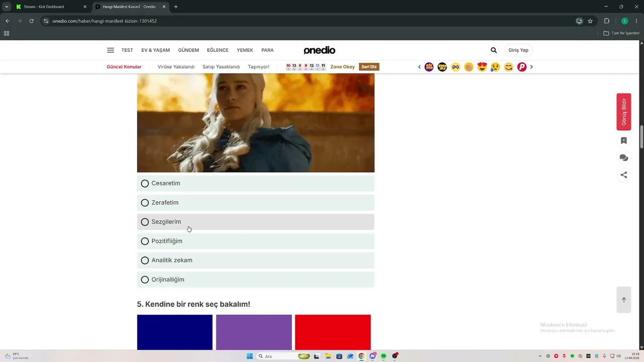Show hidden system tray icons

tap(540, 356)
